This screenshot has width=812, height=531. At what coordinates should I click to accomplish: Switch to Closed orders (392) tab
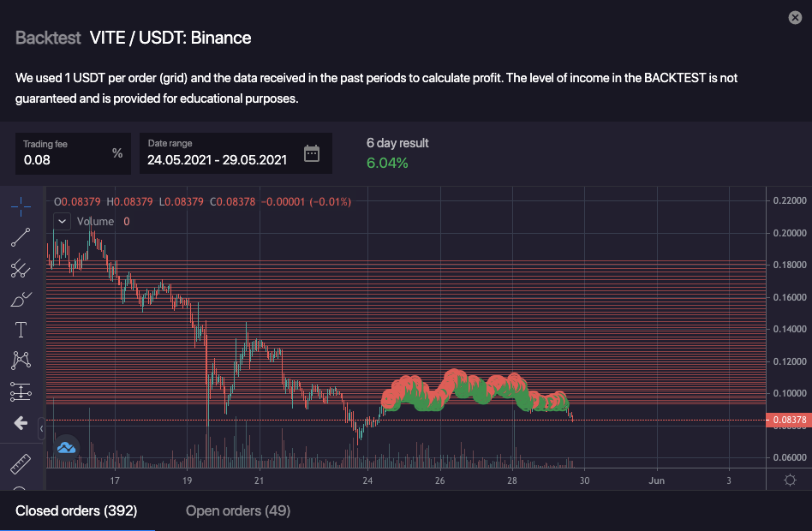(76, 511)
